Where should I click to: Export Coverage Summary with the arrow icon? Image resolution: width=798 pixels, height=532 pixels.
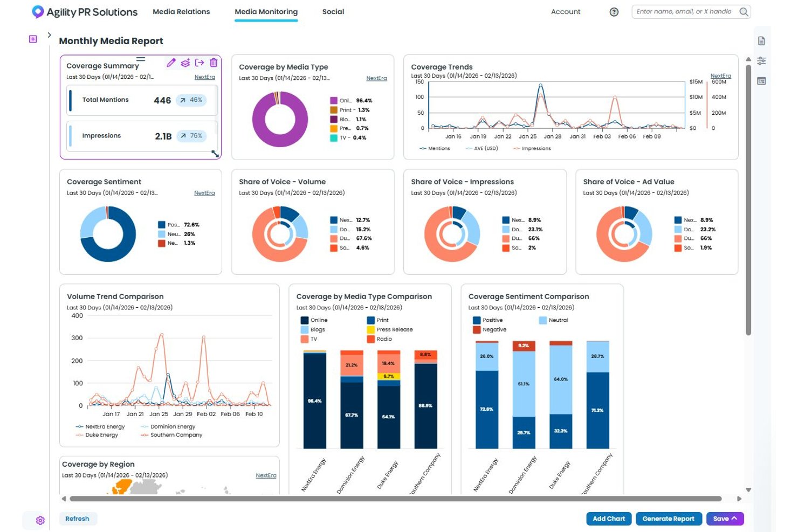[x=200, y=63]
